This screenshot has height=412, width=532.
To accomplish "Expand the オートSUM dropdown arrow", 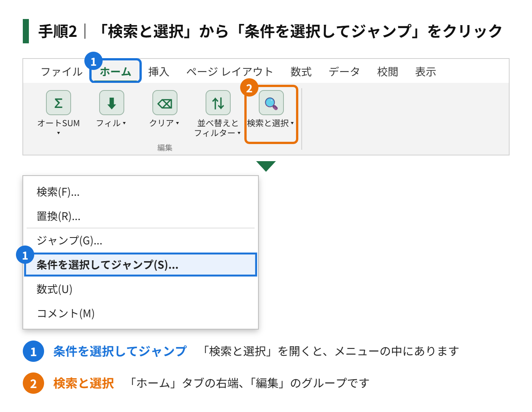I will pos(59,133).
